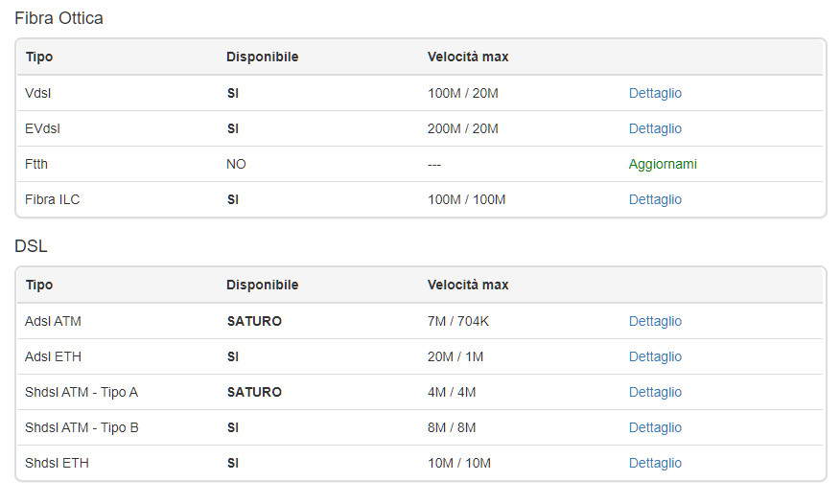The image size is (840, 504).
Task: Open Dettaglio for Adsl ATM
Action: [x=655, y=321]
